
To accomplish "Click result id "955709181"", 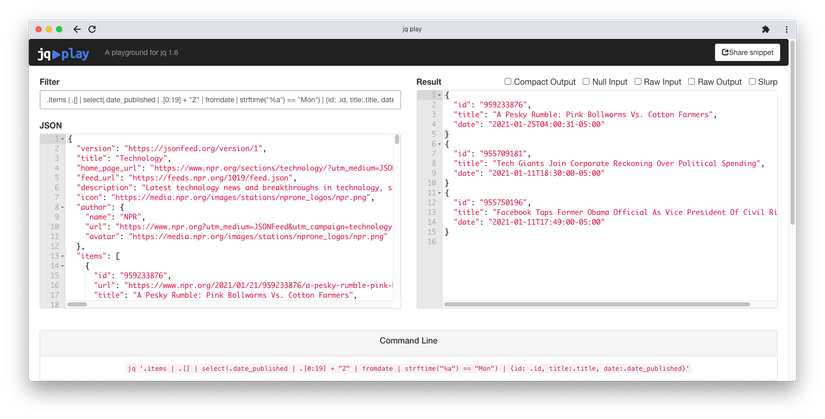I will 492,154.
